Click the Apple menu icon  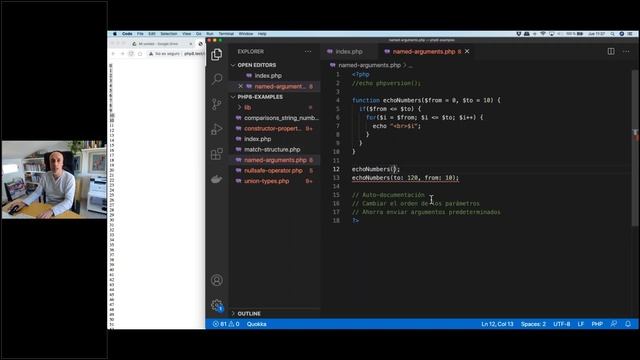pyautogui.click(x=115, y=34)
